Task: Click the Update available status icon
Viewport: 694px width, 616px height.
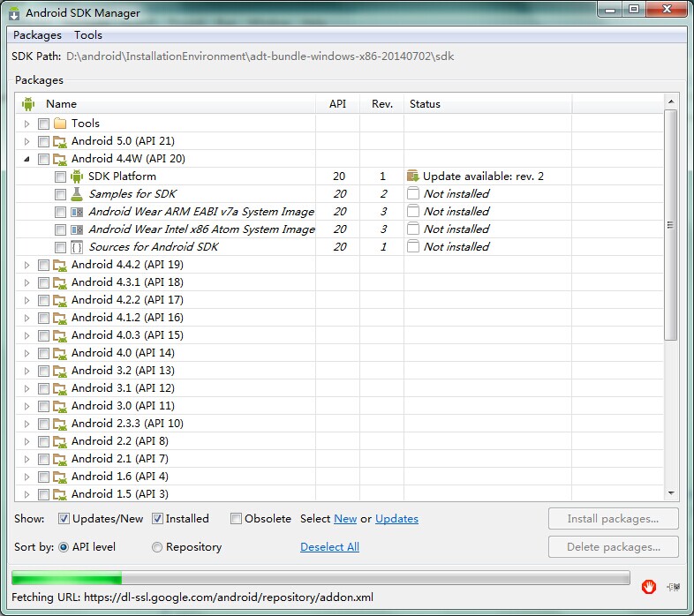Action: (412, 177)
